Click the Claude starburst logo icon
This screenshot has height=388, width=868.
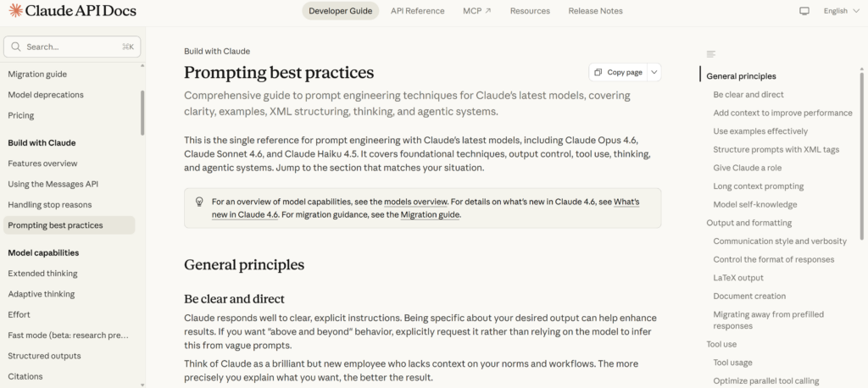click(x=15, y=10)
